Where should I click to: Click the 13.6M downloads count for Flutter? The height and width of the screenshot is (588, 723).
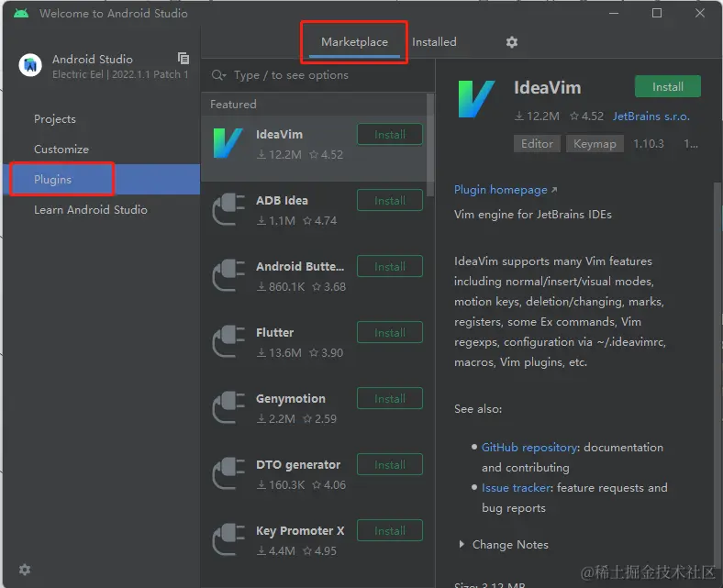click(x=279, y=353)
